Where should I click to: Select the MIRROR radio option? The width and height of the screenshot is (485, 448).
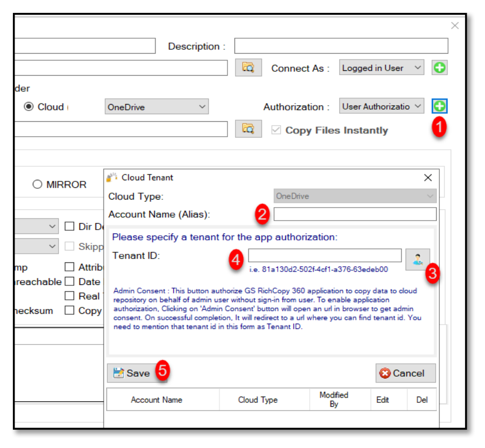coord(37,185)
